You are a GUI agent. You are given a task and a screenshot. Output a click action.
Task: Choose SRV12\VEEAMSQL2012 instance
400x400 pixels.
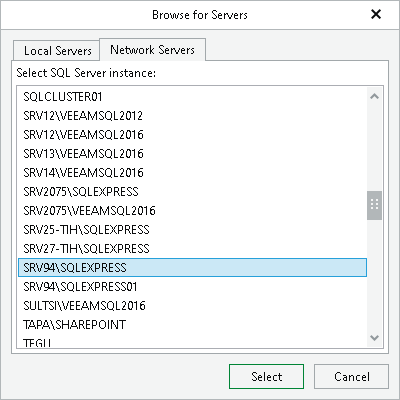[192, 116]
